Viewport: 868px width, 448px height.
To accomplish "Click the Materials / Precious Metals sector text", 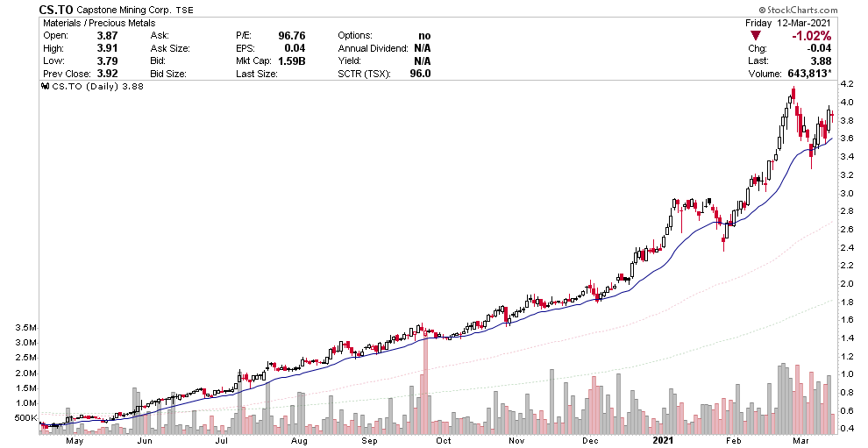I will point(99,24).
